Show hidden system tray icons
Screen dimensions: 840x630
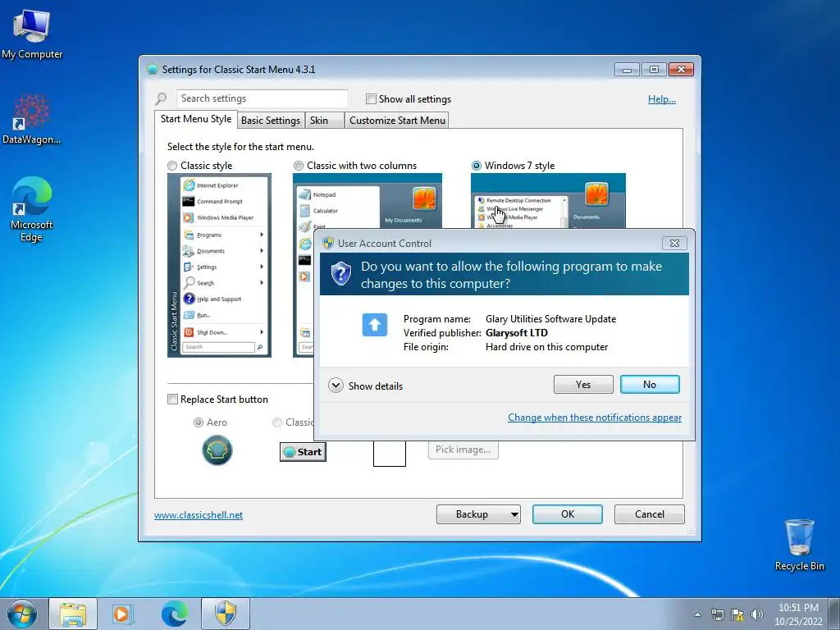click(x=697, y=614)
